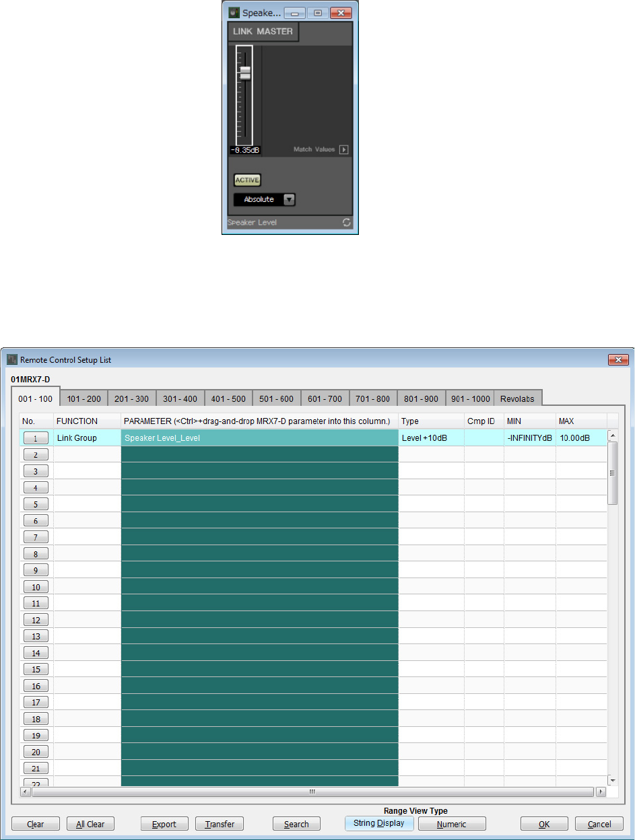Viewport: 635px width, 840px height.
Task: Click the vertical scrollbar up arrow
Action: point(612,435)
